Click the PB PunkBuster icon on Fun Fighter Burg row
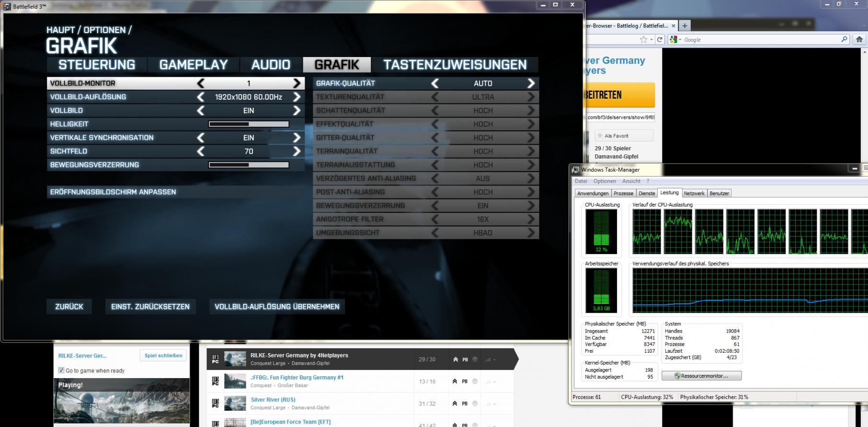Image resolution: width=868 pixels, height=427 pixels. pyautogui.click(x=465, y=381)
